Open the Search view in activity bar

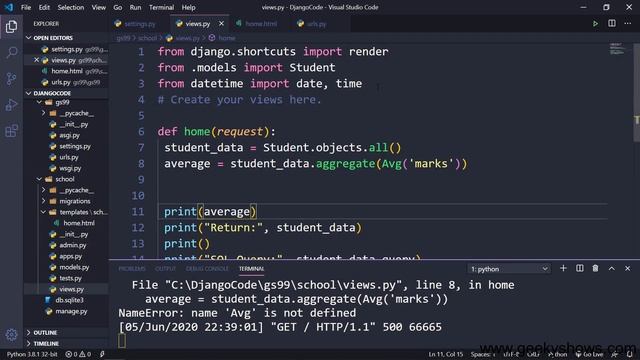click(x=11, y=52)
